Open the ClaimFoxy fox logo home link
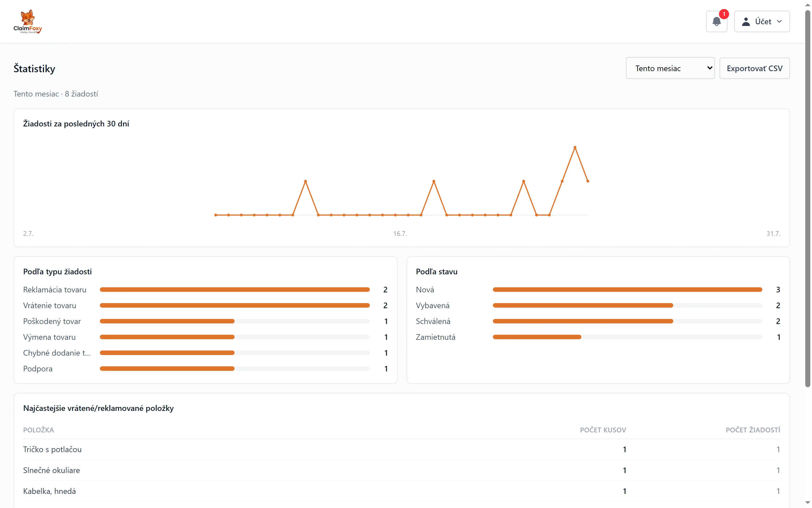The image size is (812, 508). pos(28,21)
